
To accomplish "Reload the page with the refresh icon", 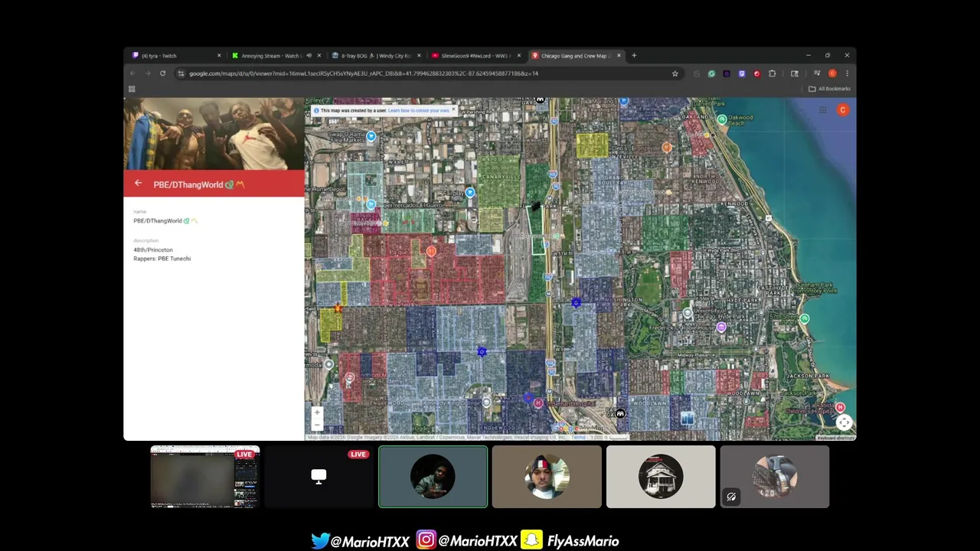I will 162,73.
